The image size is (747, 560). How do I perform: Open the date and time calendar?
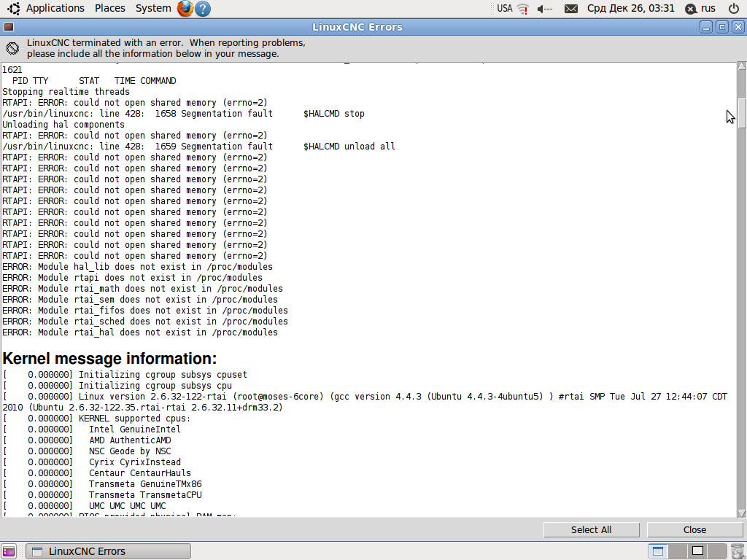tap(630, 8)
